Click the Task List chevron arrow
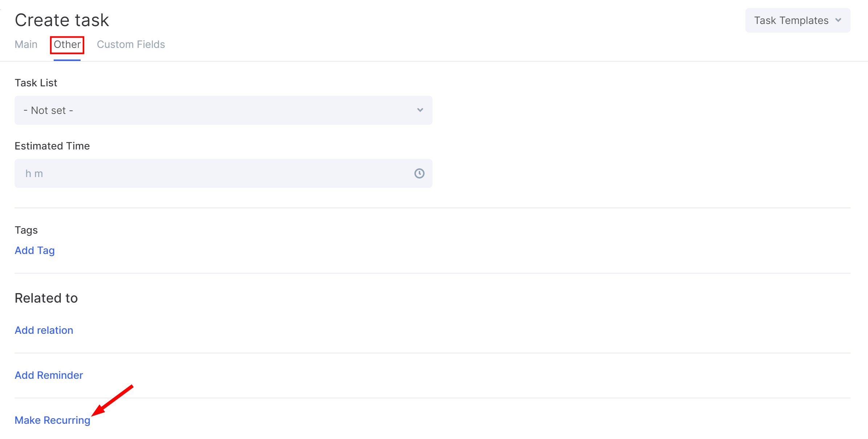Screen dimensions: 868x439 [420, 110]
